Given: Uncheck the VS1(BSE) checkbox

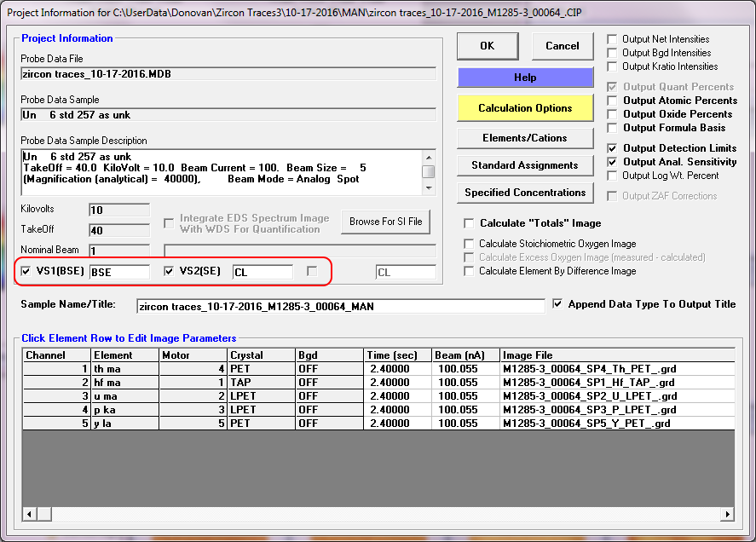Looking at the screenshot, I should click(x=27, y=271).
